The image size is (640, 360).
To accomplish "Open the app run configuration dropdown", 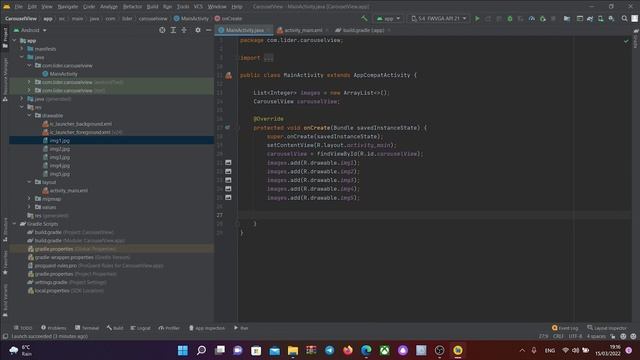I will 388,18.
